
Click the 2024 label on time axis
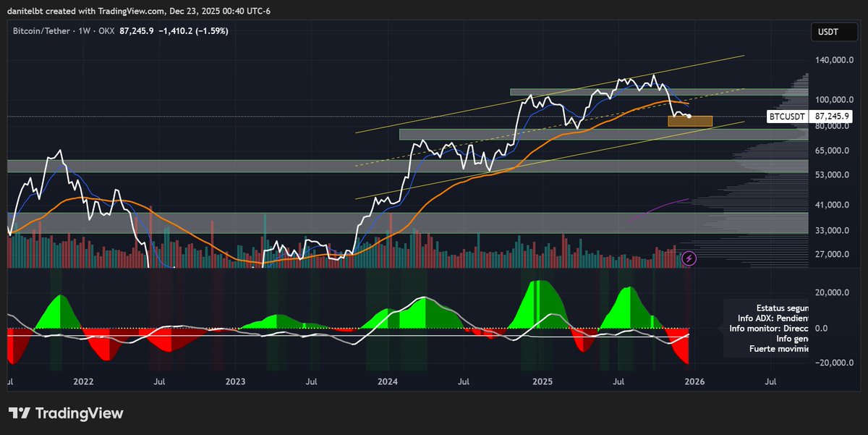(388, 381)
